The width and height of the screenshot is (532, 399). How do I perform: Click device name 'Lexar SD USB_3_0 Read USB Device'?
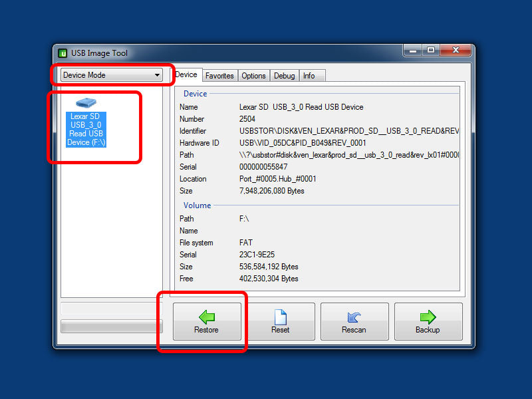pyautogui.click(x=301, y=107)
